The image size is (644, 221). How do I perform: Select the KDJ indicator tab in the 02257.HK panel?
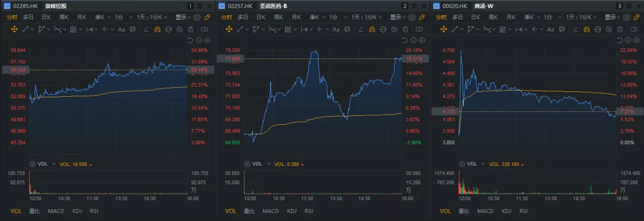(x=292, y=211)
